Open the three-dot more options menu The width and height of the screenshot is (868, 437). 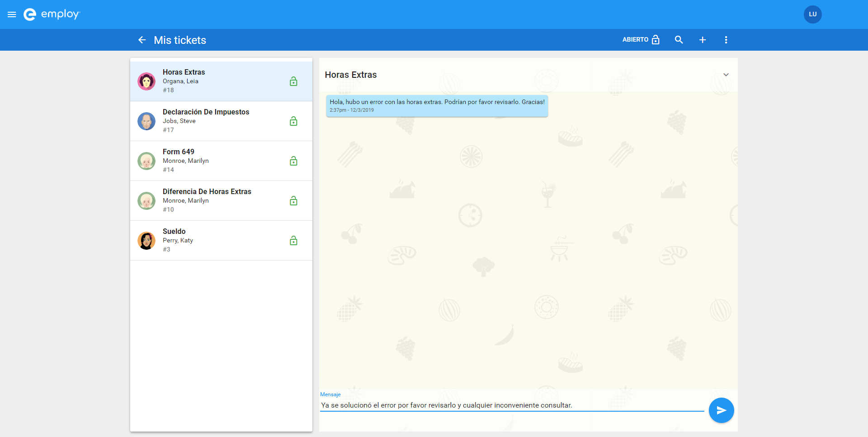pyautogui.click(x=726, y=40)
